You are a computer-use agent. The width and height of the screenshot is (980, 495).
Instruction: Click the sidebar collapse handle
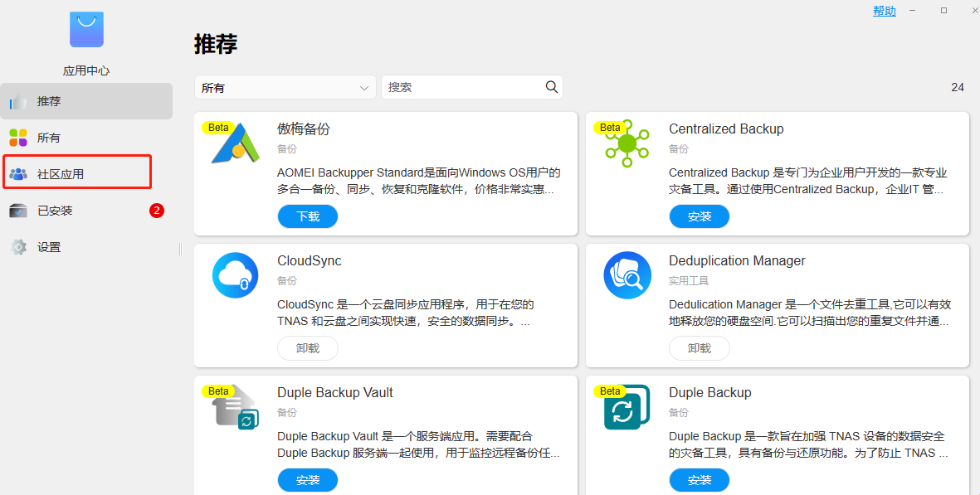pos(180,249)
